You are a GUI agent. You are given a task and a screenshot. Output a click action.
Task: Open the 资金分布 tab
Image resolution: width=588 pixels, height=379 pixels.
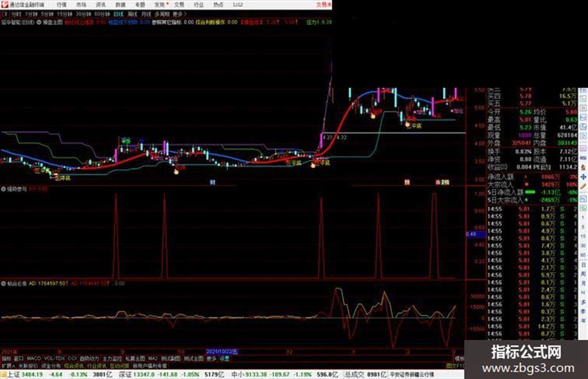pyautogui.click(x=50, y=366)
